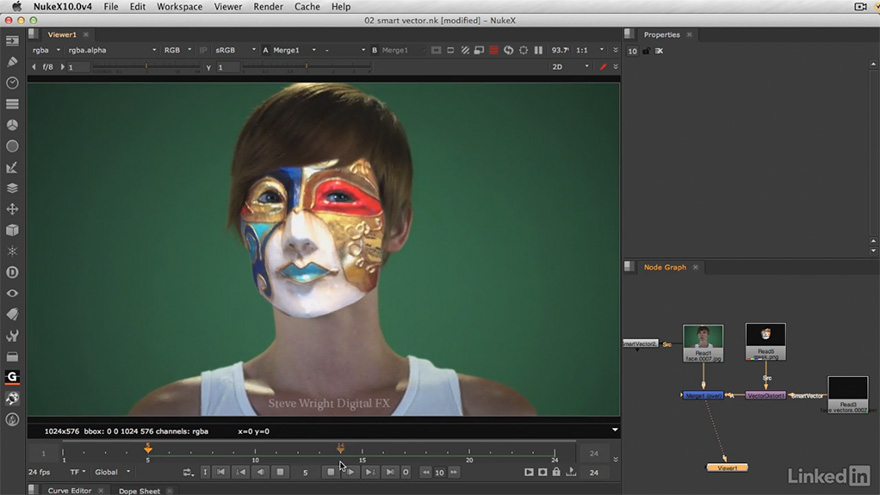The image size is (880, 495).
Task: Open the Global frame range dropdown
Action: click(x=112, y=472)
